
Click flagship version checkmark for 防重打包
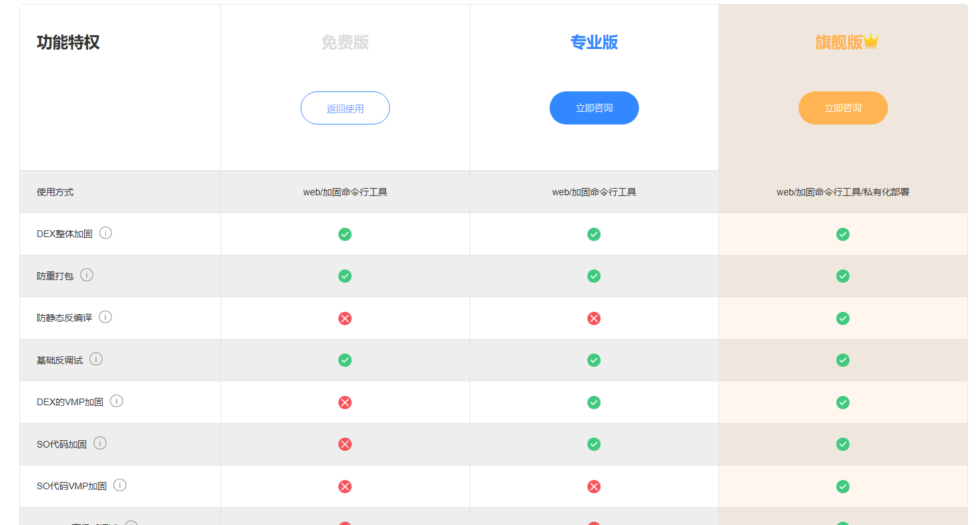[x=843, y=276]
